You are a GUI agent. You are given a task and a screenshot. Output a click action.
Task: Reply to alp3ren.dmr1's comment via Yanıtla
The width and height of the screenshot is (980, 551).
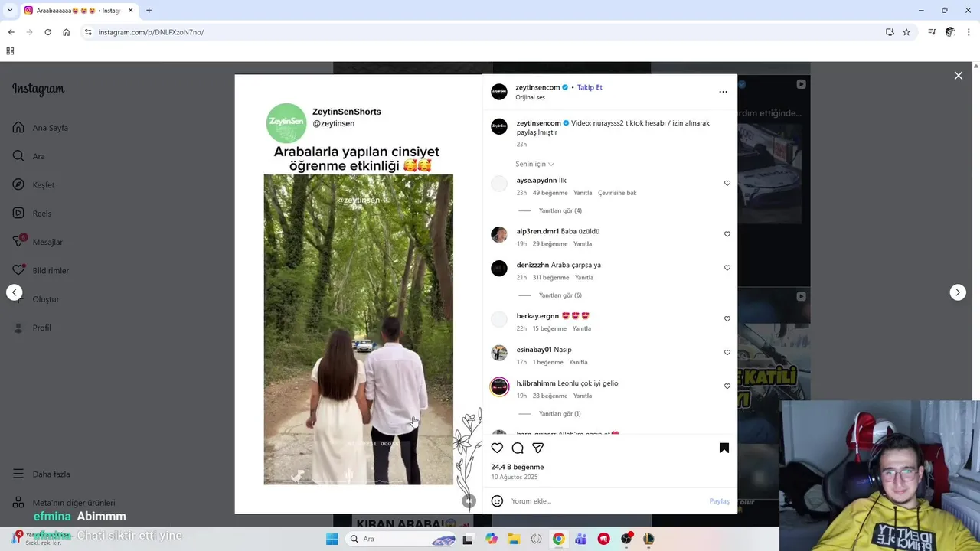click(x=583, y=244)
